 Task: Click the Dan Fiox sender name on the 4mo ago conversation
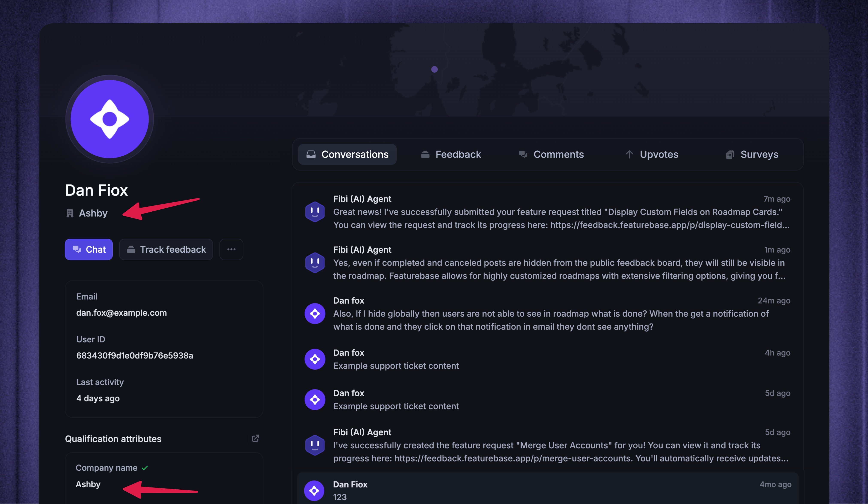point(350,484)
